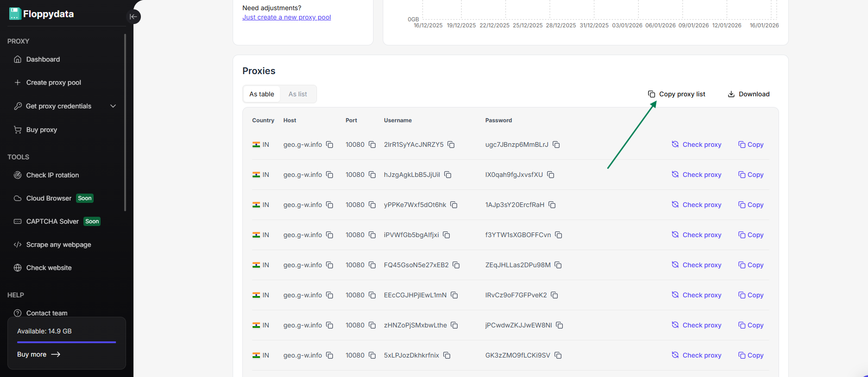Copy username 2IrR1SyYAcJNRZY5 icon

tap(451, 145)
